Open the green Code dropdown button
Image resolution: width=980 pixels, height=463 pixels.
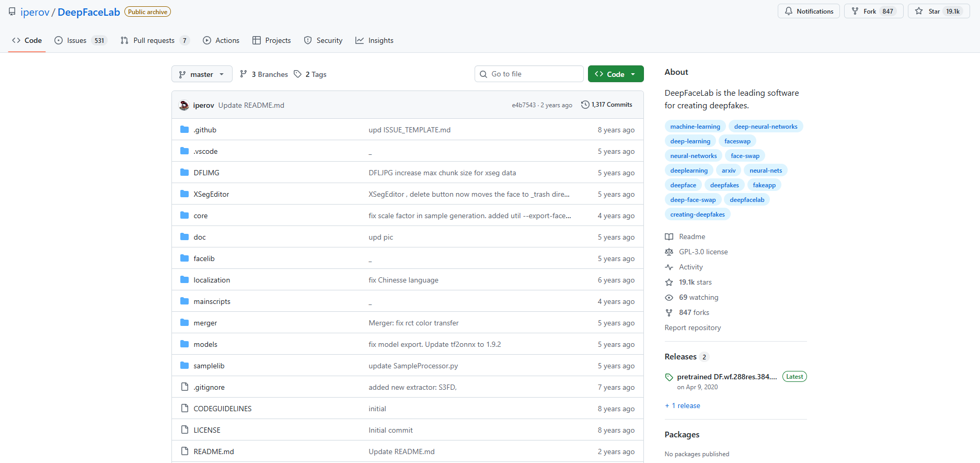(x=615, y=74)
